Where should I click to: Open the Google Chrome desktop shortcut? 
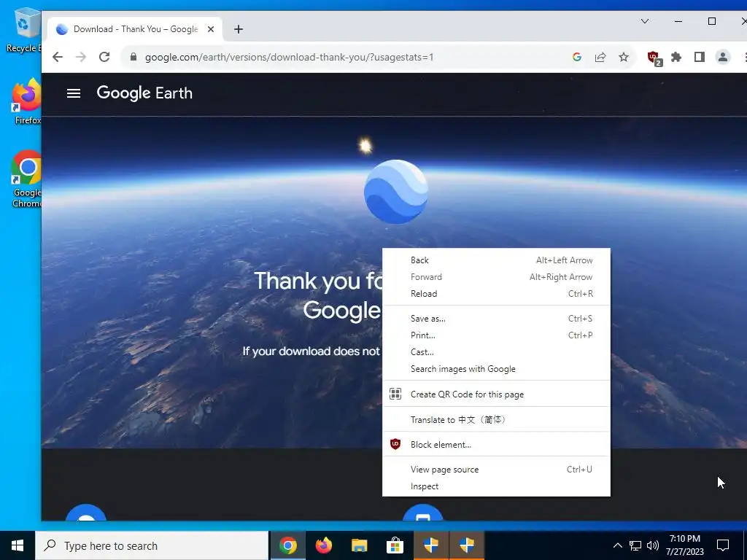pyautogui.click(x=26, y=179)
